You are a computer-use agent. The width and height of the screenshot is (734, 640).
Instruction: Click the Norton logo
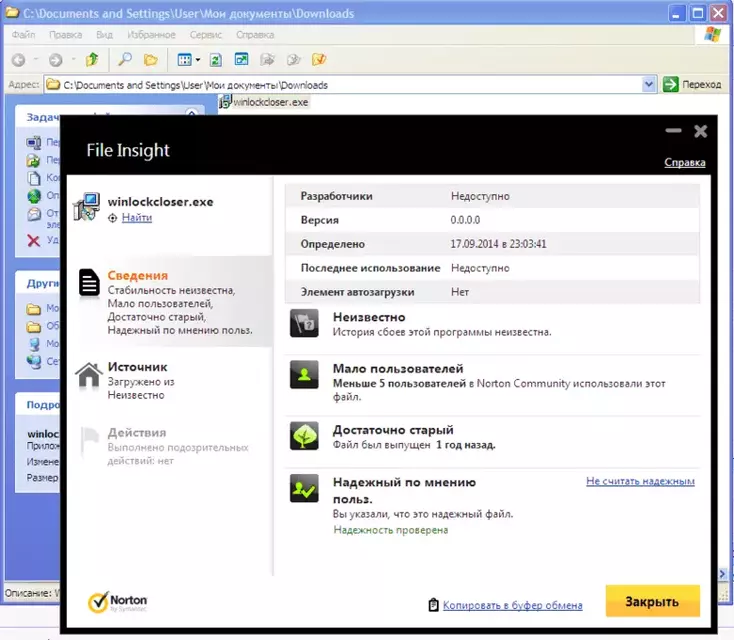(118, 602)
